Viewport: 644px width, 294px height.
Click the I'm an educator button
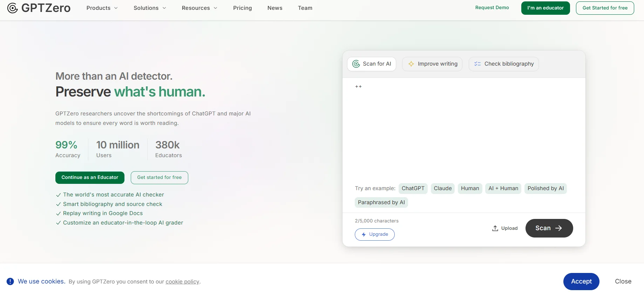(545, 8)
